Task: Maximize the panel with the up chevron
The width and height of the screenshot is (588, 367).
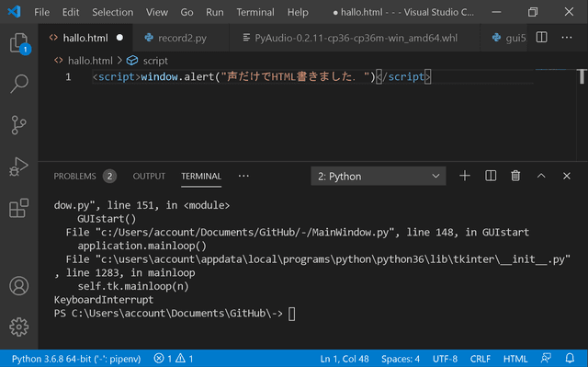Action: click(x=541, y=176)
